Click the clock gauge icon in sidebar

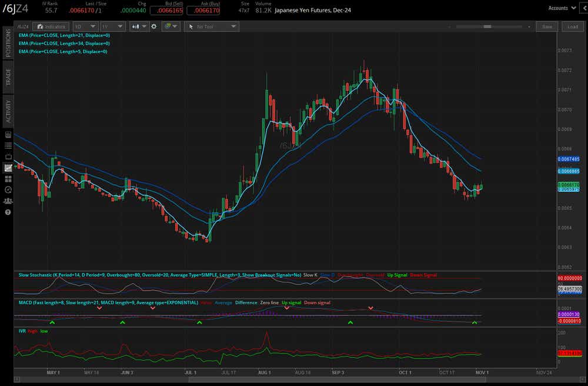[x=8, y=189]
